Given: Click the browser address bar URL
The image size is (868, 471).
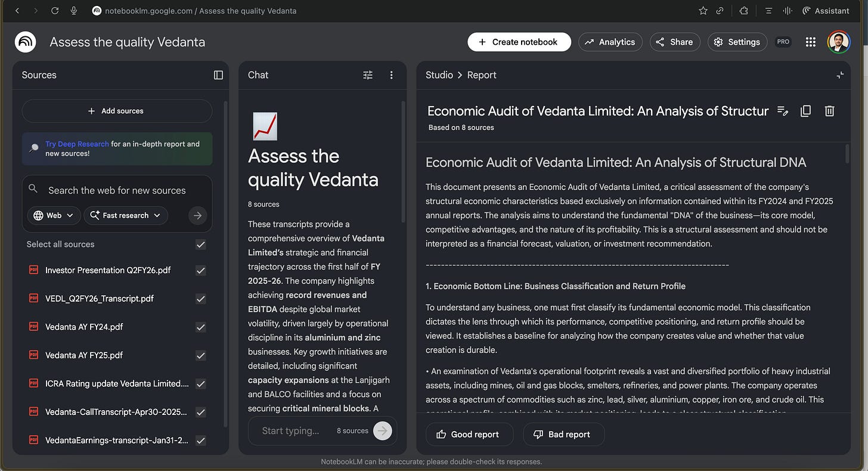Looking at the screenshot, I should (201, 11).
